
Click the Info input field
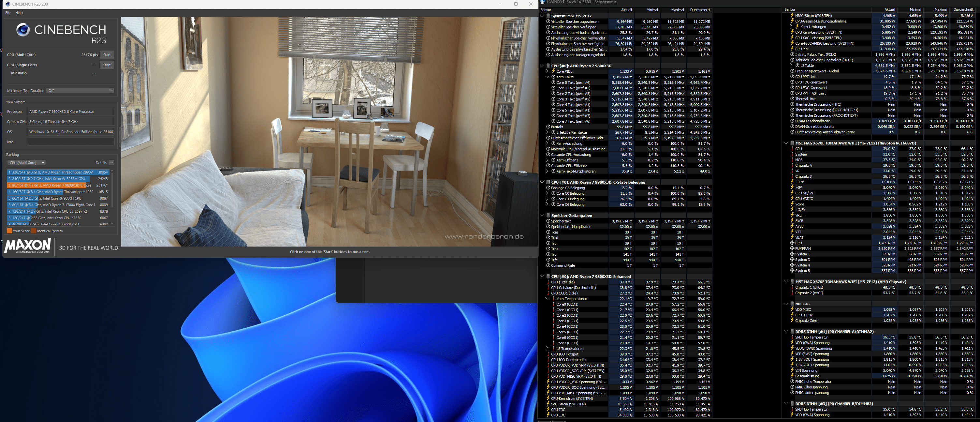[71, 142]
